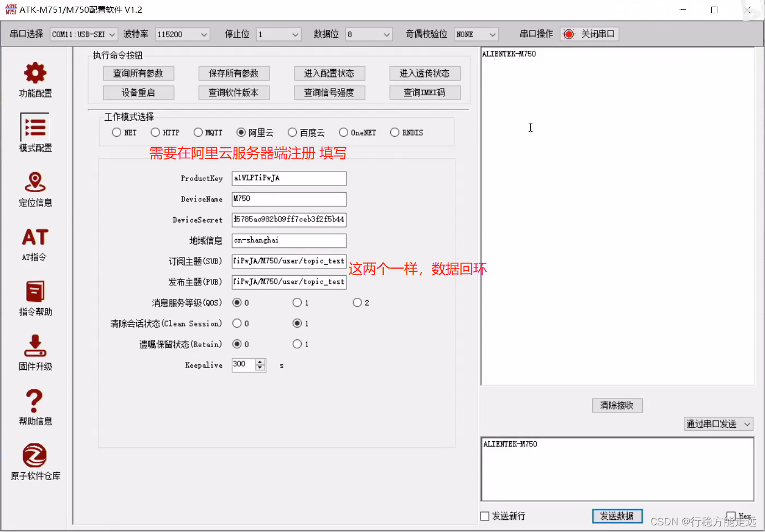765x532 pixels.
Task: Open the 原子软件仓库 logo icon
Action: [x=35, y=456]
